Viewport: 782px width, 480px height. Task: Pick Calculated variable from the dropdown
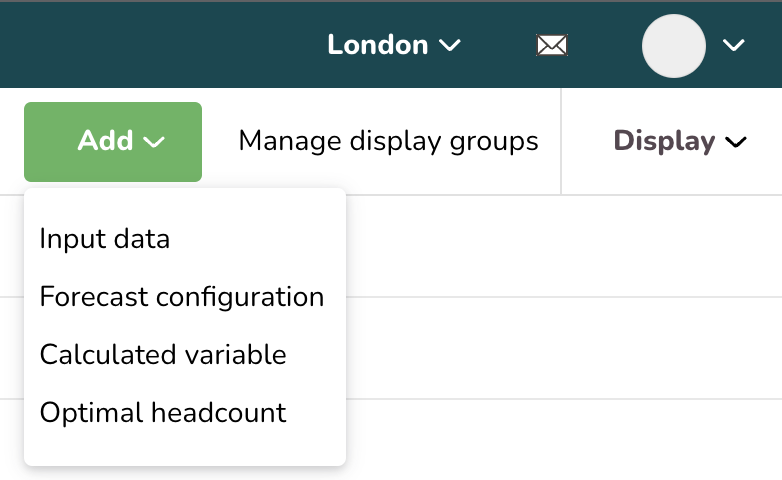[163, 355]
